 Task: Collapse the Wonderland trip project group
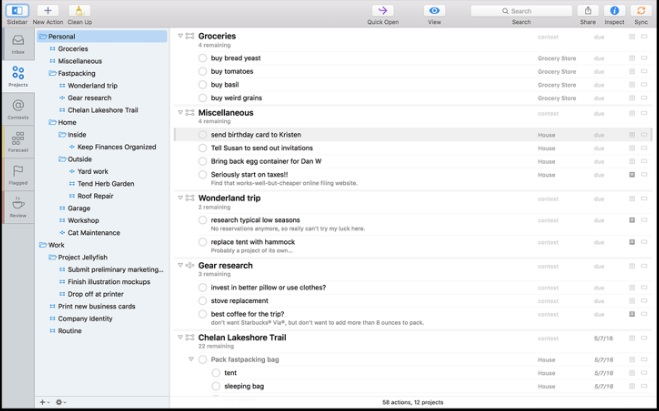[180, 198]
